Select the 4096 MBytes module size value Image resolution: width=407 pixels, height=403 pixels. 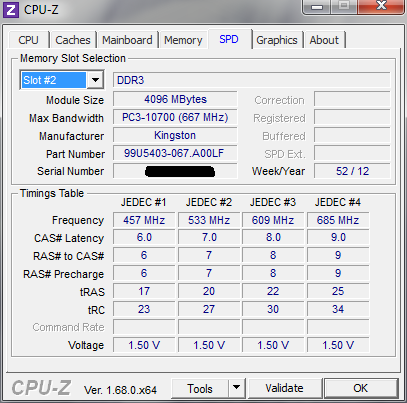click(x=175, y=99)
